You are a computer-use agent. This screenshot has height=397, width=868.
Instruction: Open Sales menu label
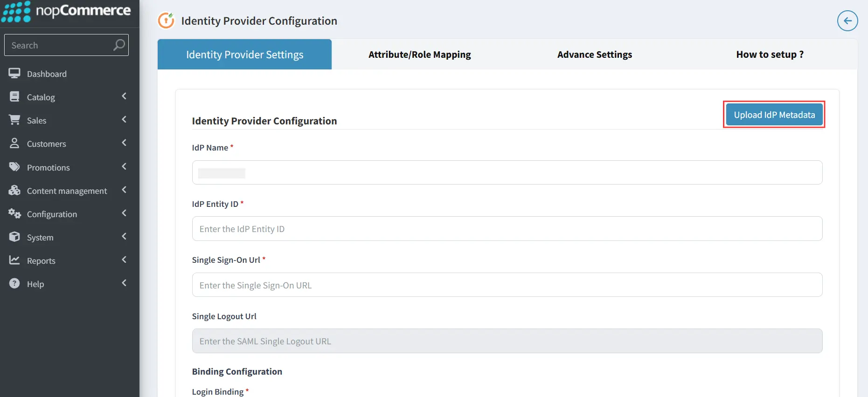[x=36, y=121]
